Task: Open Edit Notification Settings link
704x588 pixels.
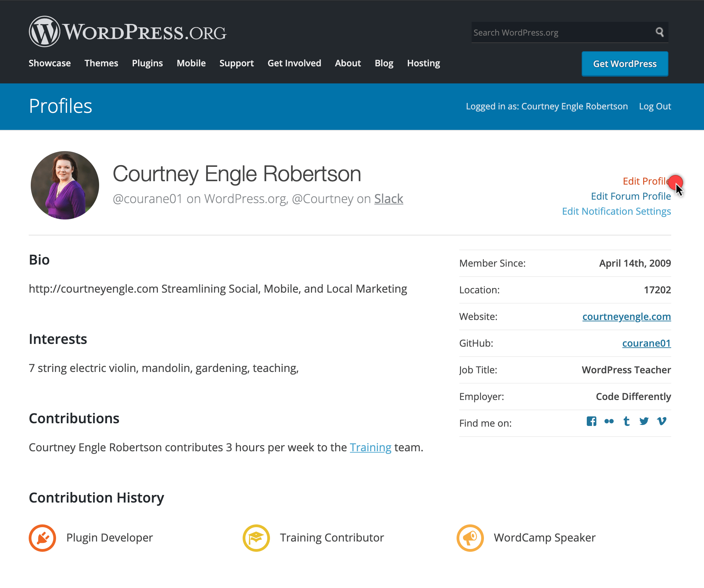Action: pyautogui.click(x=617, y=211)
